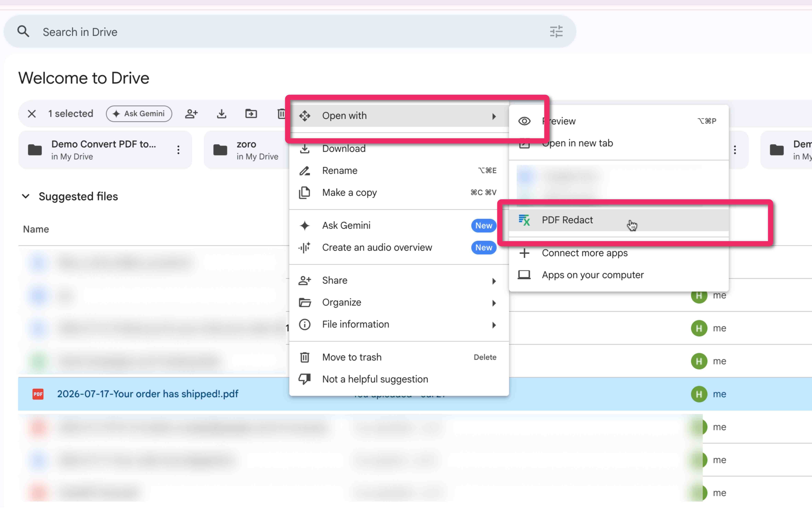Click the Organize folder icon
The image size is (812, 510).
click(x=305, y=302)
